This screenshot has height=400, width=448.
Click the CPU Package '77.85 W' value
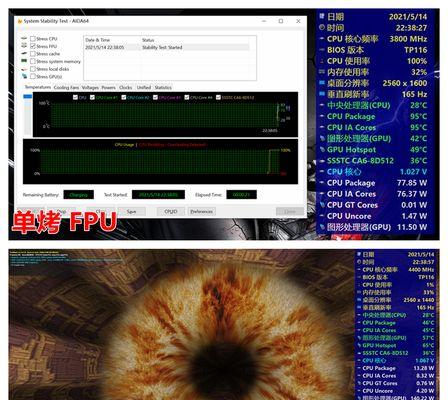pyautogui.click(x=412, y=183)
